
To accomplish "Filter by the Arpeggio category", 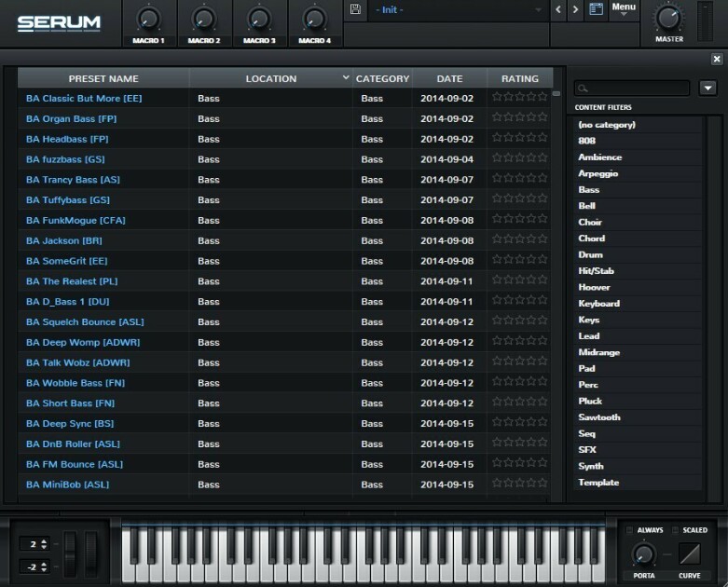I will [637, 173].
